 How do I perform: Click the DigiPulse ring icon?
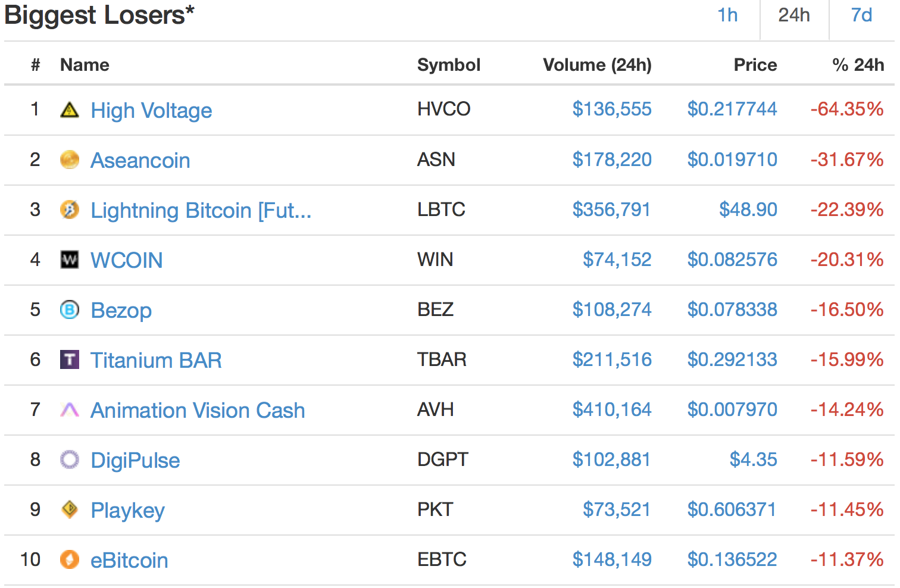click(x=70, y=459)
